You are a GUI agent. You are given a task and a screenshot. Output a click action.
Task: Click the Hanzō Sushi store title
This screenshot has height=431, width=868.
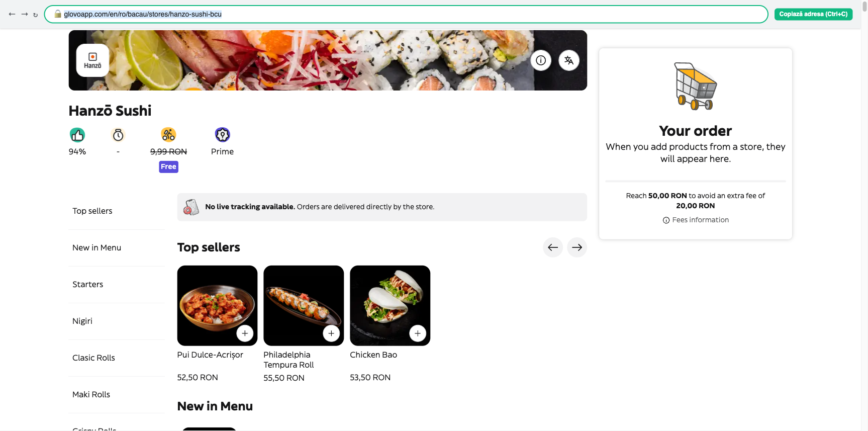[110, 111]
